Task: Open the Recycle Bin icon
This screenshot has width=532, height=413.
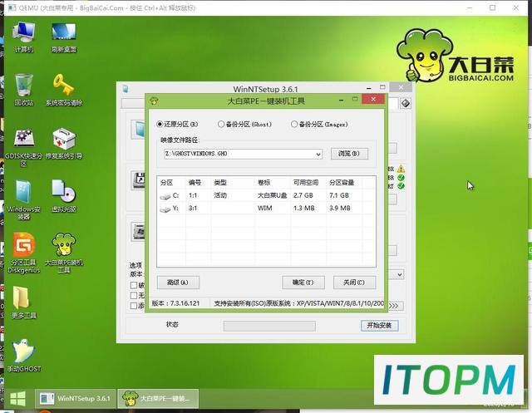Action: coord(23,90)
